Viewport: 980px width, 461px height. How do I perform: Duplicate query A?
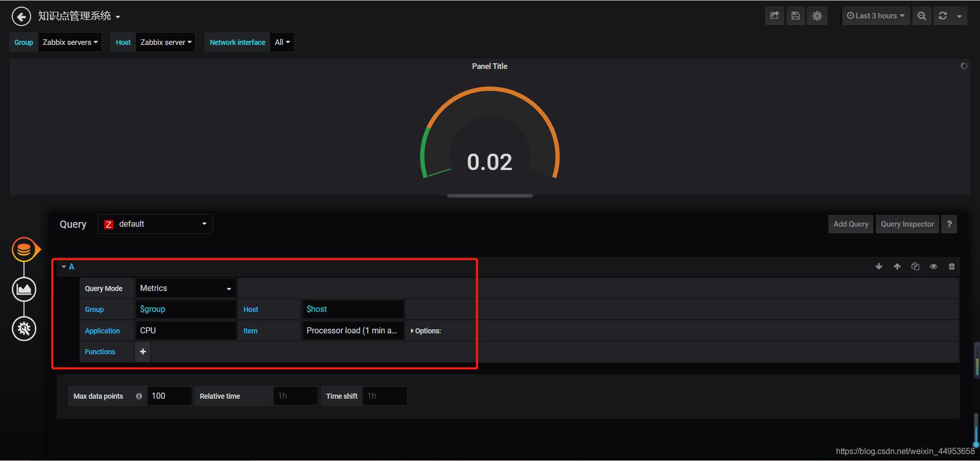915,266
